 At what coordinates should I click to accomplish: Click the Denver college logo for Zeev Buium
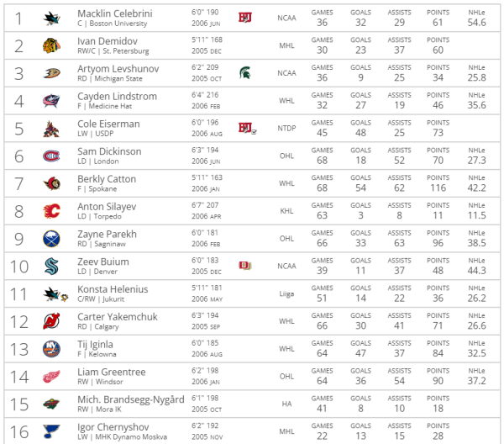coord(245,266)
